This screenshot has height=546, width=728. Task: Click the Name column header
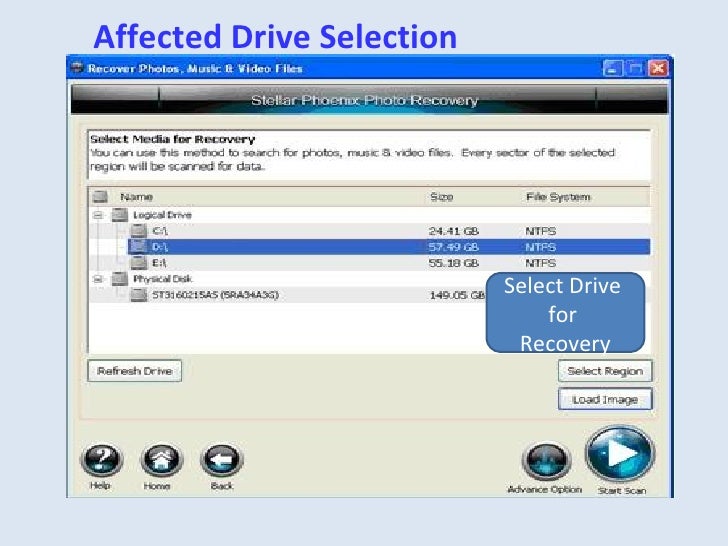(x=136, y=197)
